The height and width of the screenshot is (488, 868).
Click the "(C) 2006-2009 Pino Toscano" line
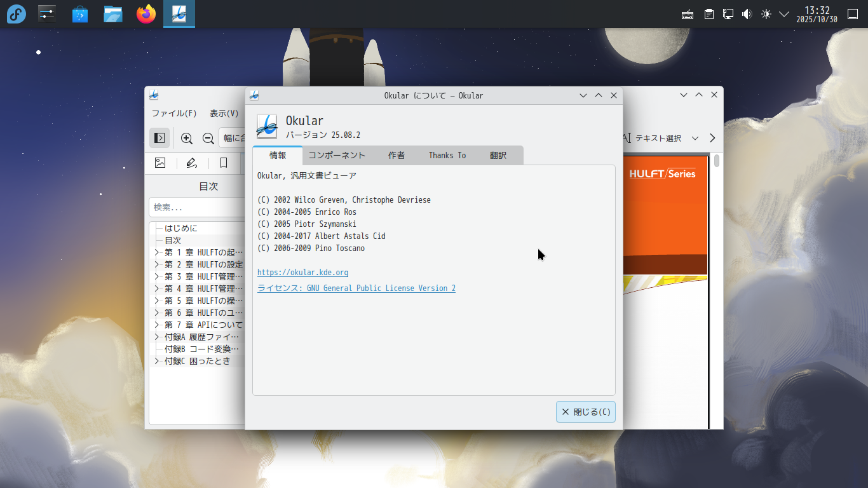(311, 248)
